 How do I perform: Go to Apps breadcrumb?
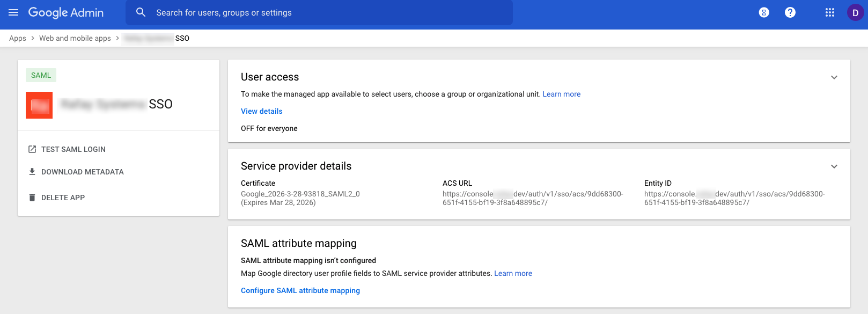click(x=18, y=38)
